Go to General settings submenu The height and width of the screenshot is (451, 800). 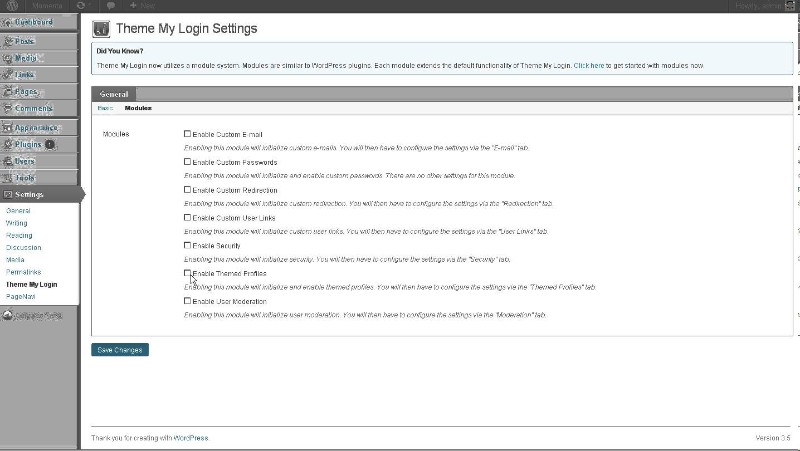coord(18,211)
